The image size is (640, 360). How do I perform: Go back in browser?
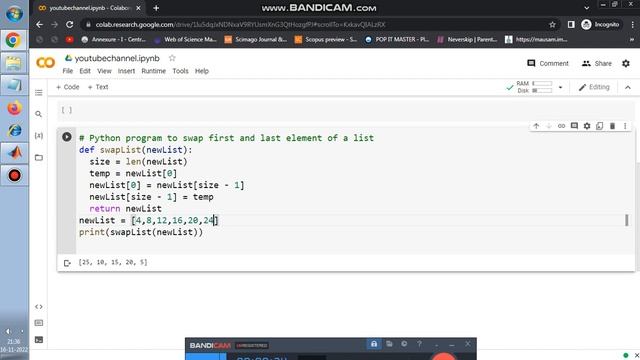point(39,24)
